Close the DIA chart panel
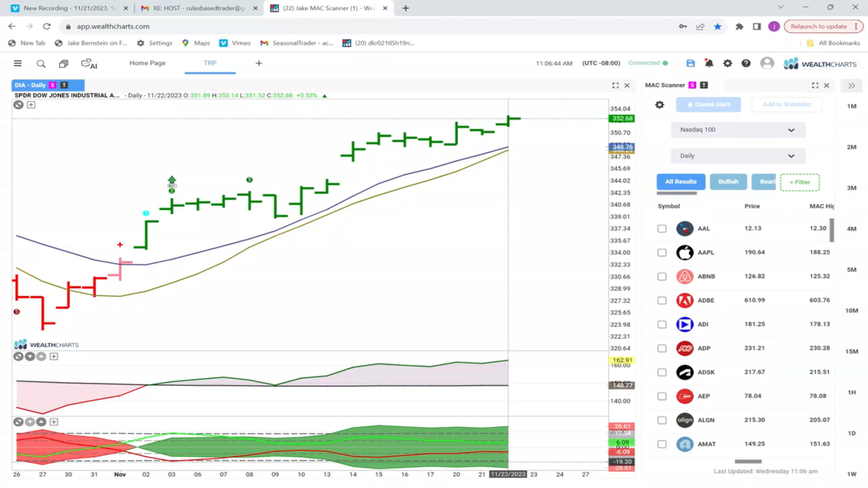Screen dimensions: 868x488 627,85
